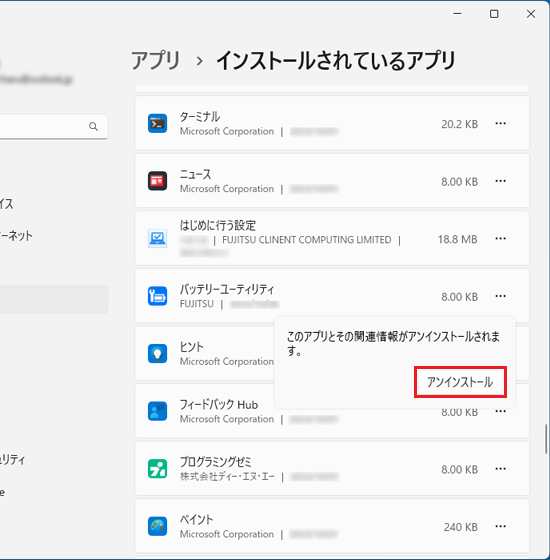The image size is (550, 560).
Task: Click the vertical scrollbar thumb
Action: click(x=546, y=439)
